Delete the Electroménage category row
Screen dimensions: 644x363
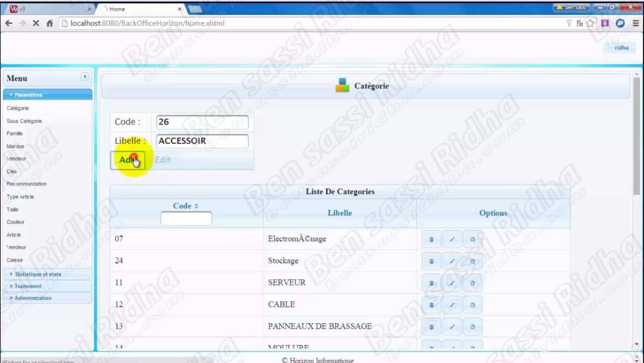click(x=431, y=239)
